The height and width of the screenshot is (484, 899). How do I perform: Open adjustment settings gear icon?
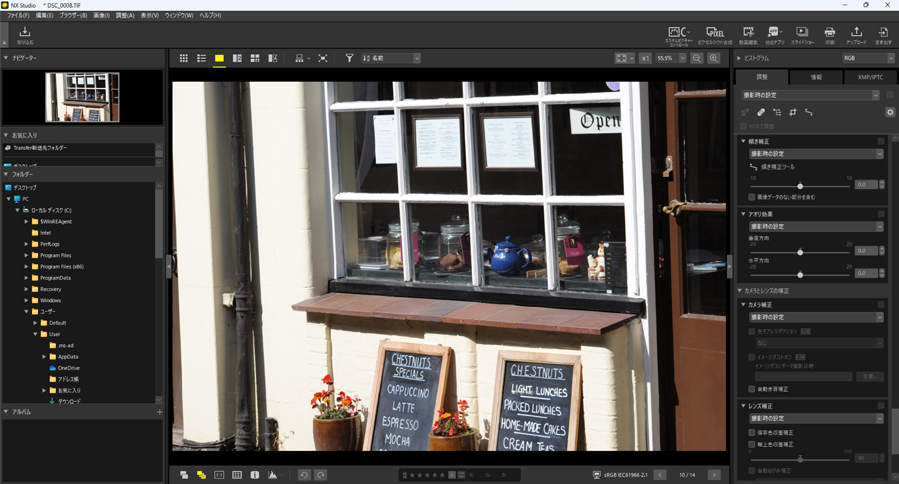pyautogui.click(x=889, y=112)
